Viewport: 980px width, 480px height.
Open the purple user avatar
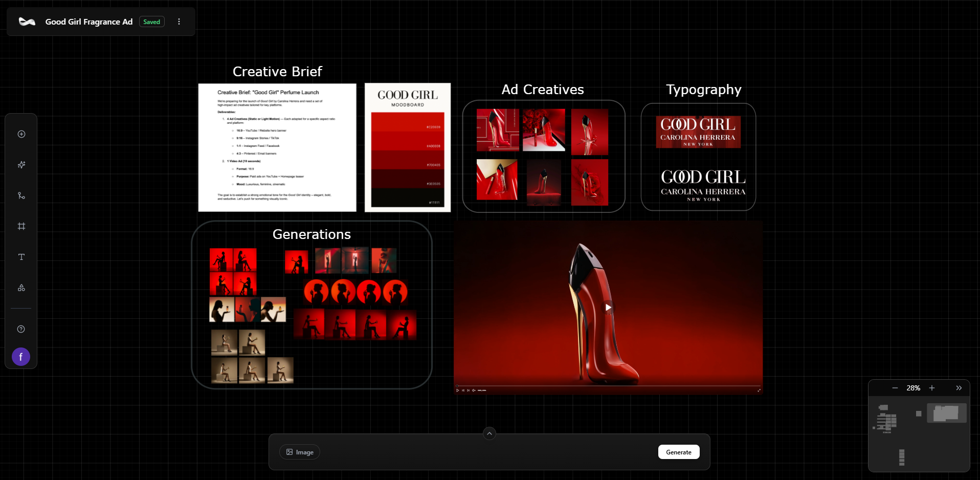21,357
